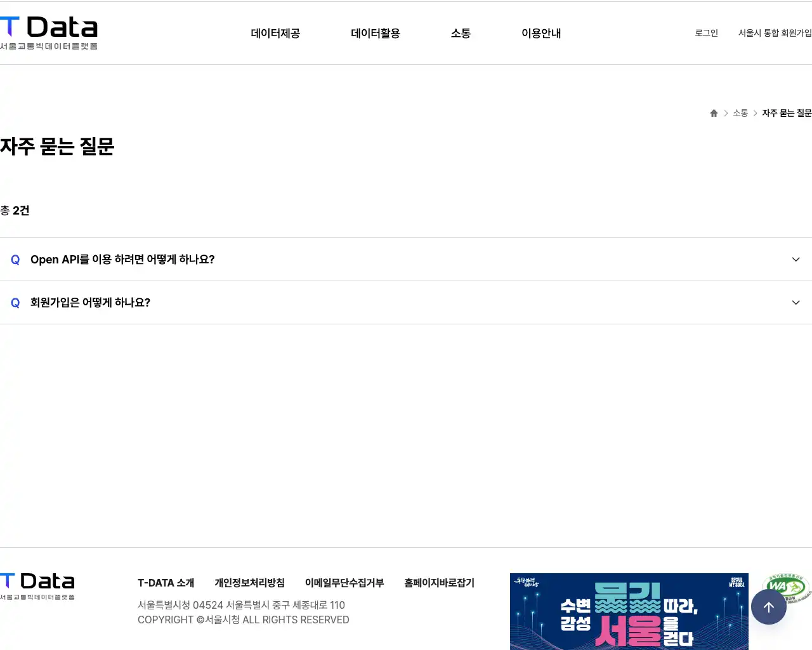Click the 로그인 link
Image resolution: width=812 pixels, height=650 pixels.
(705, 33)
